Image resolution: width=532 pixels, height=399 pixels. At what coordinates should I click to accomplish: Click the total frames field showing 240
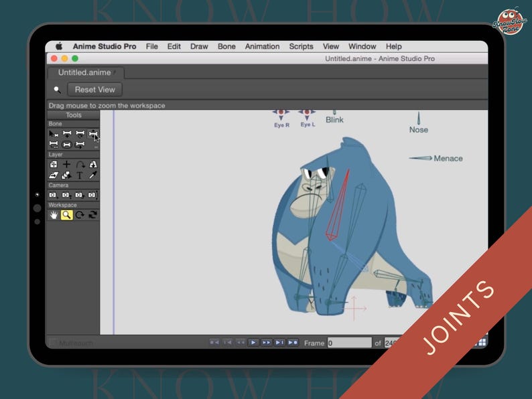[391, 343]
